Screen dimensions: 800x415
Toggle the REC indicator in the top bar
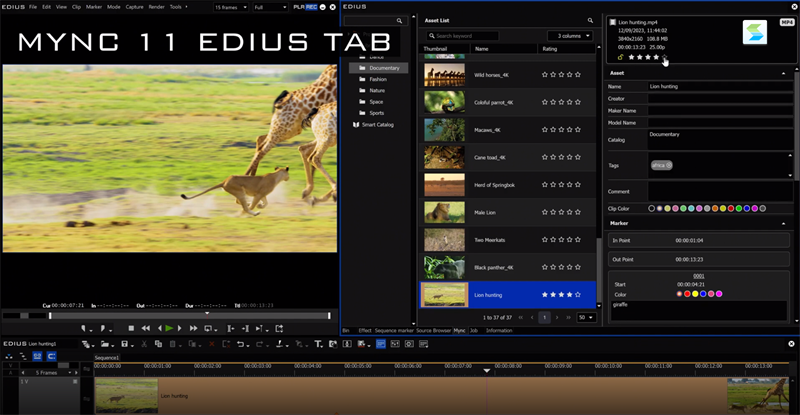[311, 7]
